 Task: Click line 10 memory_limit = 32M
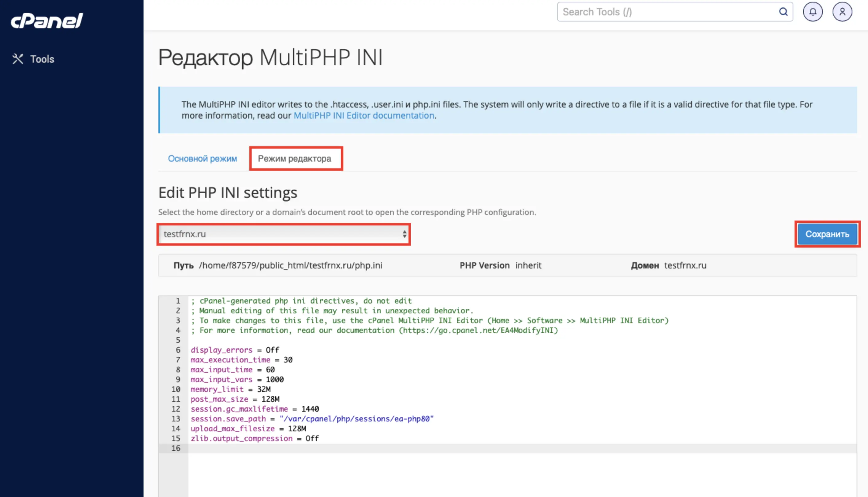coord(231,389)
